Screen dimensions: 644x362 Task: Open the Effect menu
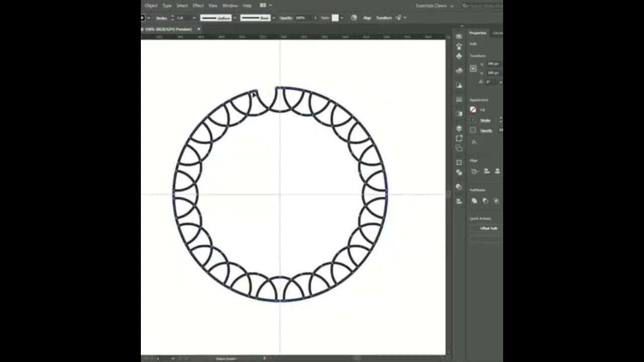pos(198,6)
